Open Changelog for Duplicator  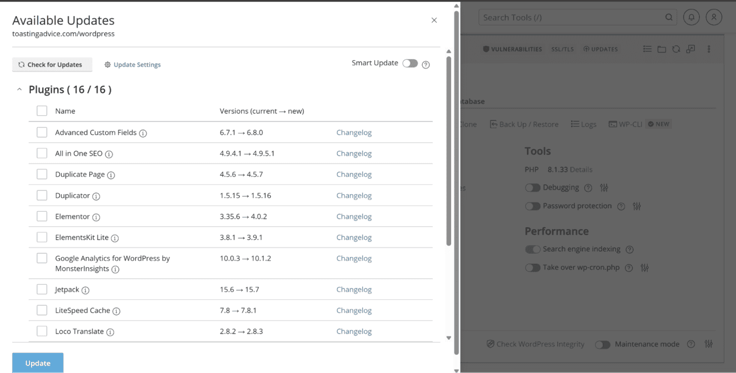tap(354, 195)
